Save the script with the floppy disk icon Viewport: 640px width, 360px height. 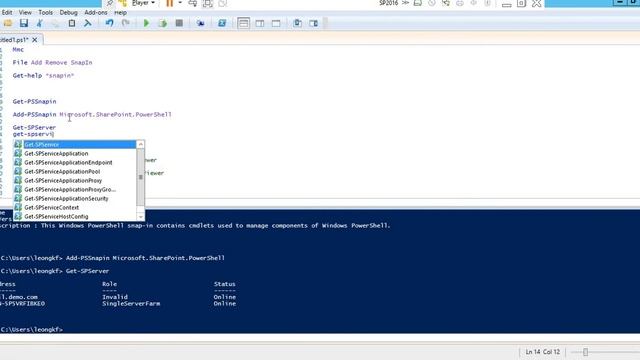coord(24,23)
